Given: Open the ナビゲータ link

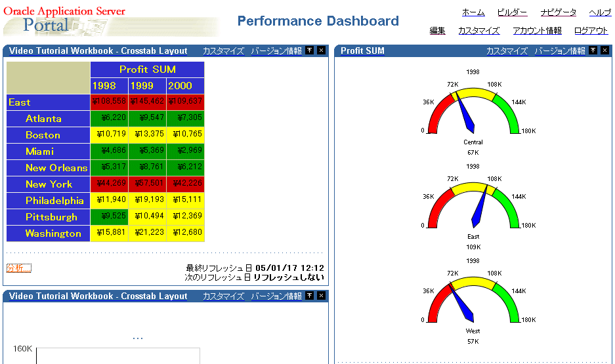Looking at the screenshot, I should coord(558,12).
